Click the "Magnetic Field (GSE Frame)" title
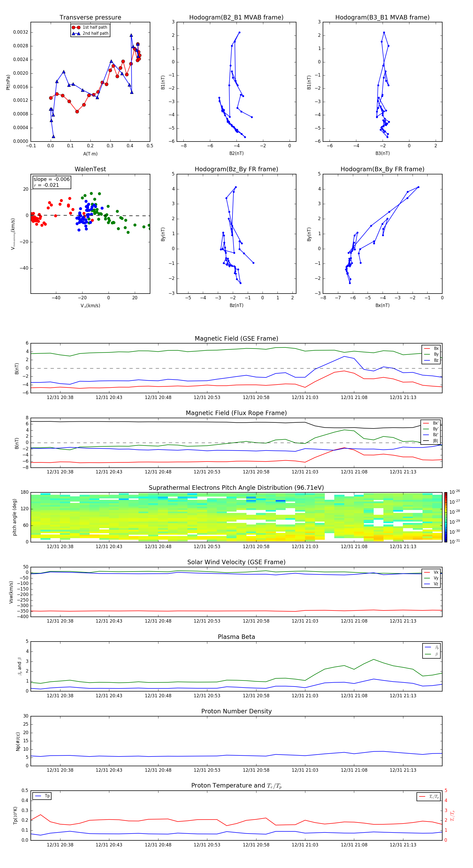This screenshot has height=868, width=473. [236, 339]
